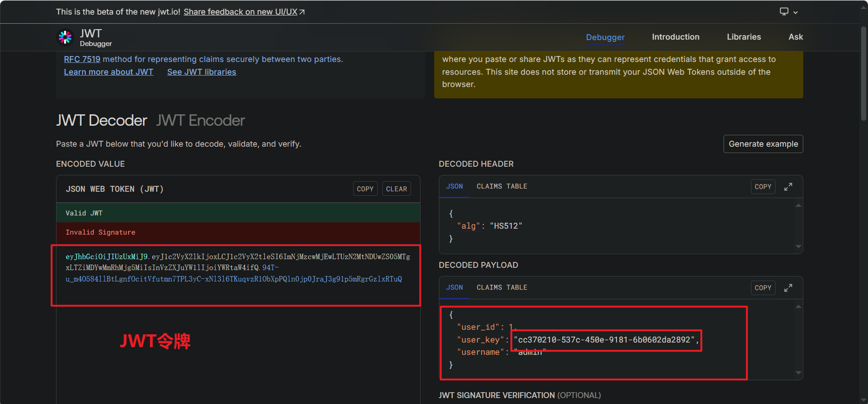The image size is (868, 404).
Task: Click the "Invalid Signature" status text
Action: tap(100, 232)
